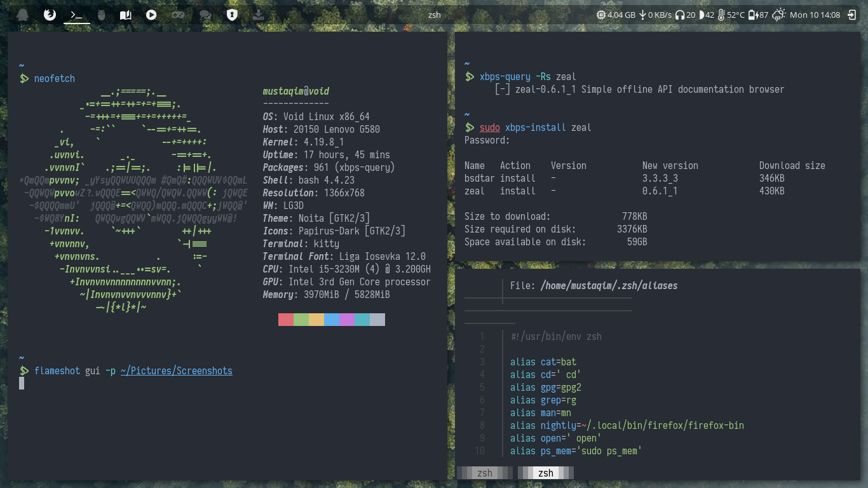Click the 4.04 GB memory reading
Image resolution: width=868 pixels, height=488 pixels.
(x=621, y=15)
